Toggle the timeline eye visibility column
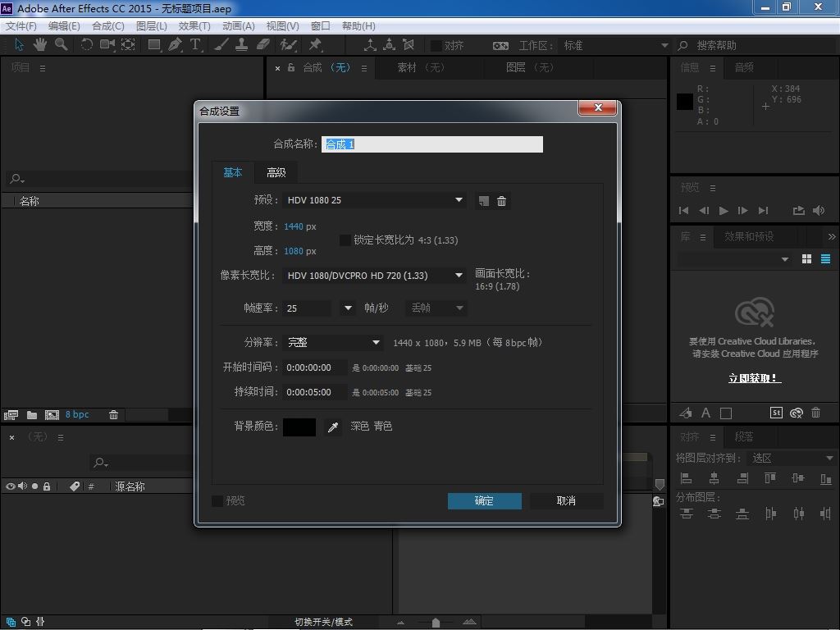 10,486
